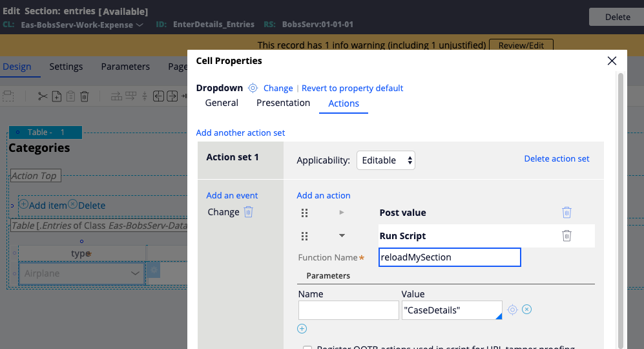Grab the Post value drag handle
Viewport: 644px width, 349px height.
click(304, 213)
